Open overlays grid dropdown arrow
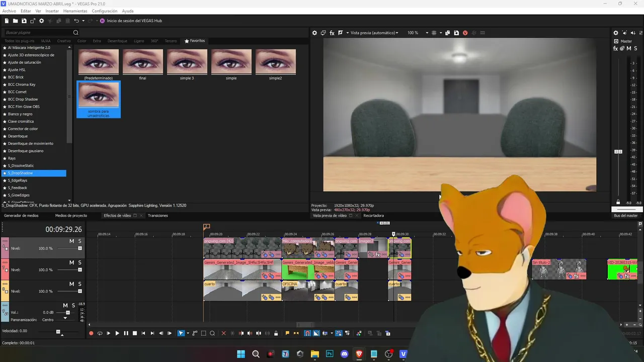644x362 pixels. [x=441, y=33]
